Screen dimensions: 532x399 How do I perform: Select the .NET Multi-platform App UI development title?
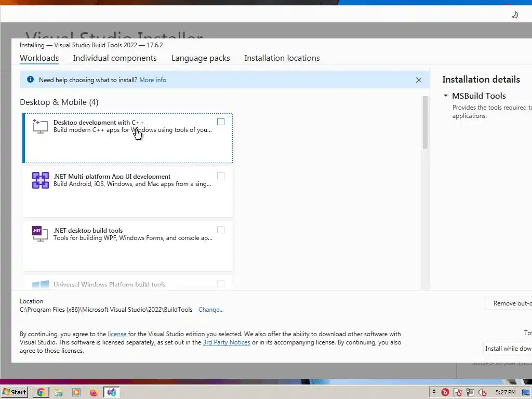click(112, 177)
